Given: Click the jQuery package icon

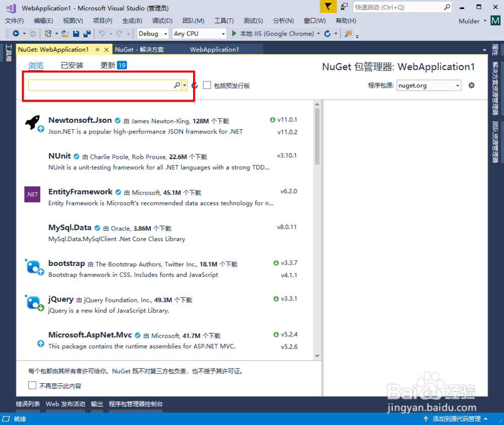Looking at the screenshot, I should coord(33,302).
